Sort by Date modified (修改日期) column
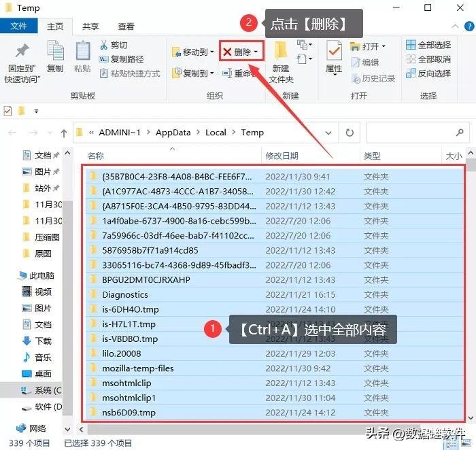 [282, 156]
